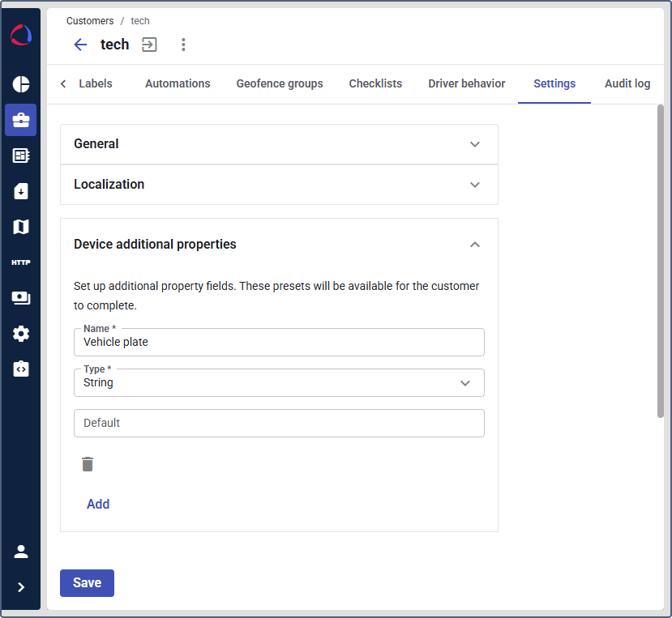This screenshot has width=672, height=618.
Task: Expand the Localization section
Action: 279,185
